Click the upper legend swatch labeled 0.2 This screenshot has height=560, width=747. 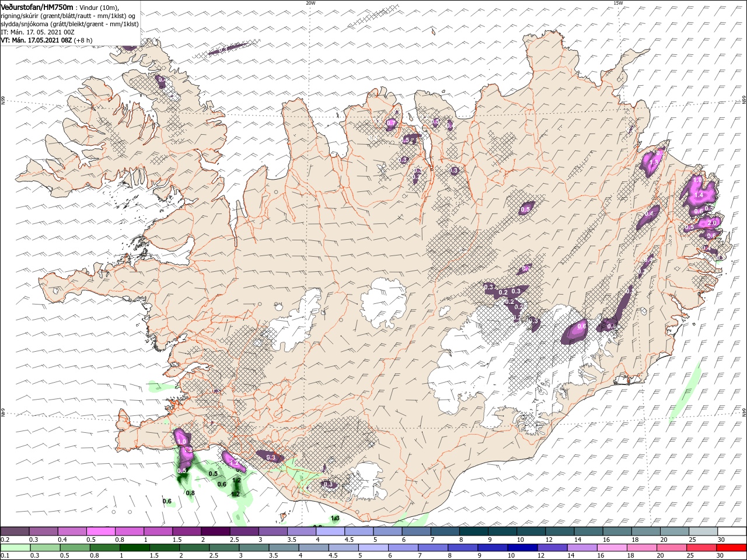15,531
